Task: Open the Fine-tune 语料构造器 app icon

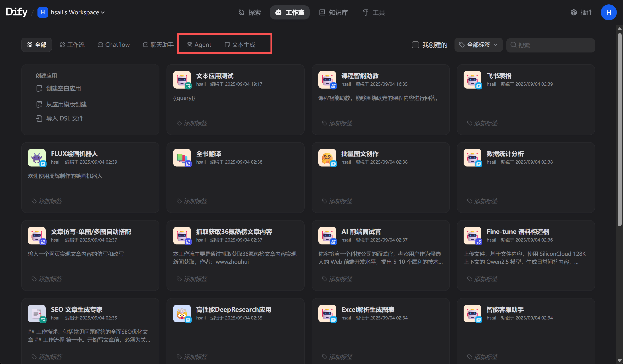Action: coord(472,236)
